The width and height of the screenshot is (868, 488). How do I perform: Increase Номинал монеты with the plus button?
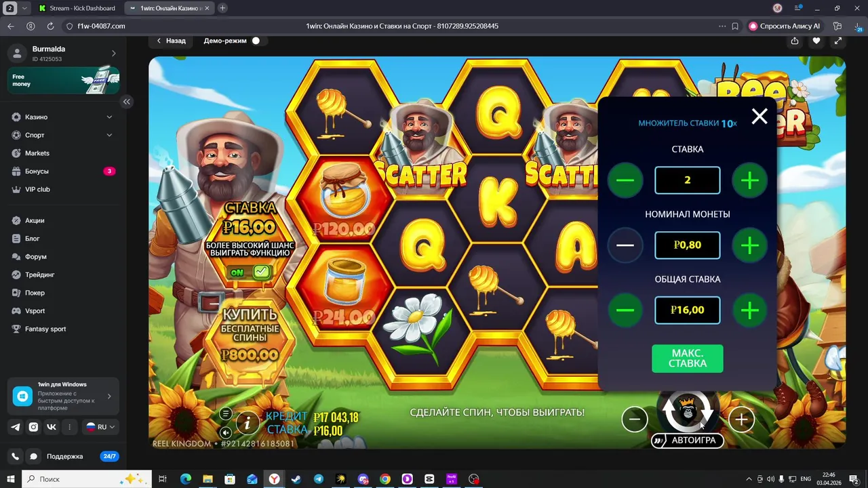(x=749, y=245)
